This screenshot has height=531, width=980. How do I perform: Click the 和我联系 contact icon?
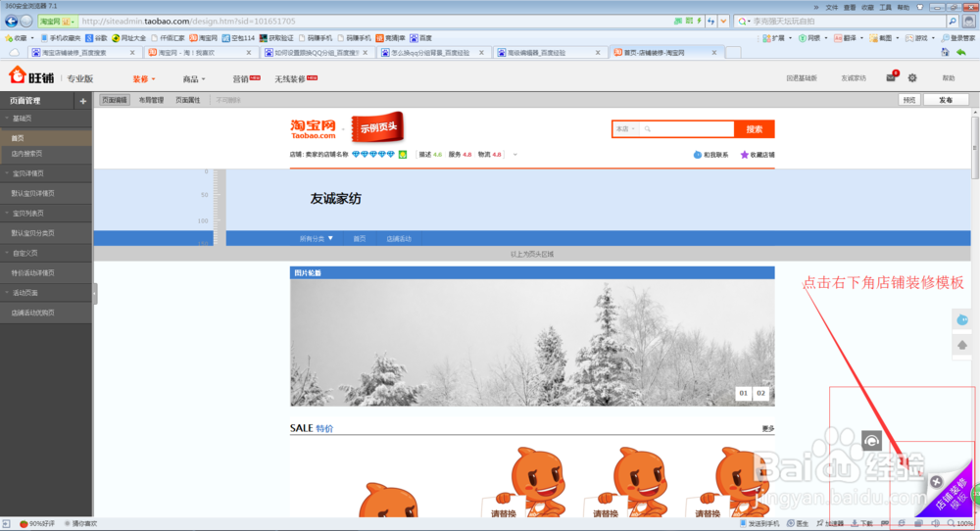coord(697,155)
